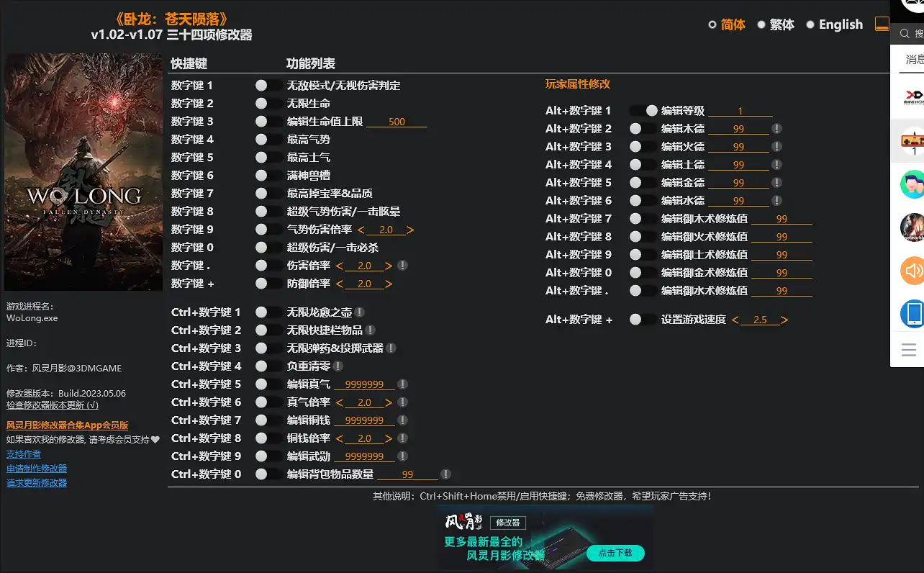
Task: Select 简体 language option
Action: tap(727, 24)
